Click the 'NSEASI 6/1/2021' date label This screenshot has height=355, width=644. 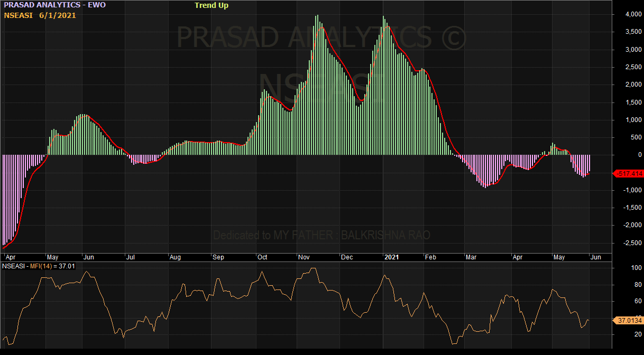tap(40, 15)
